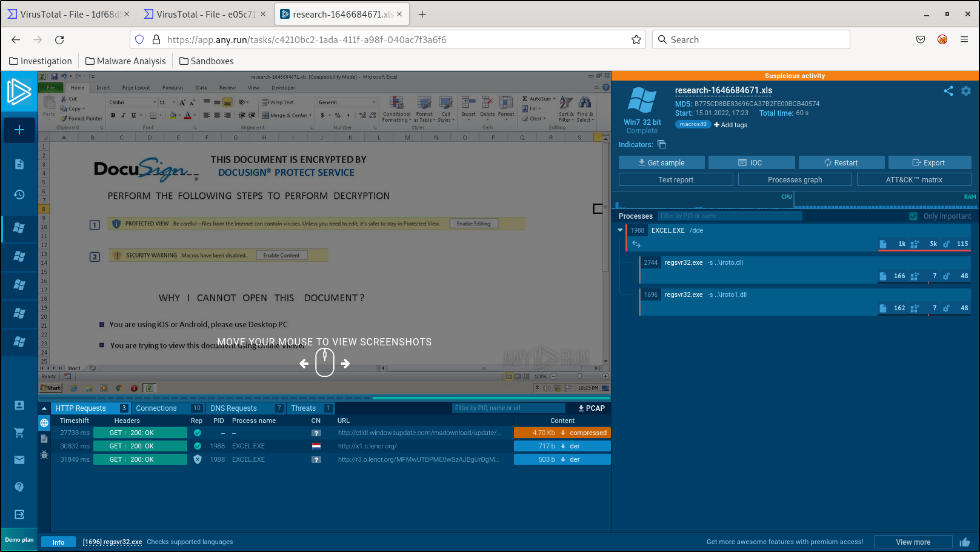980x552 pixels.
Task: Open the task history clock icon
Action: click(19, 195)
